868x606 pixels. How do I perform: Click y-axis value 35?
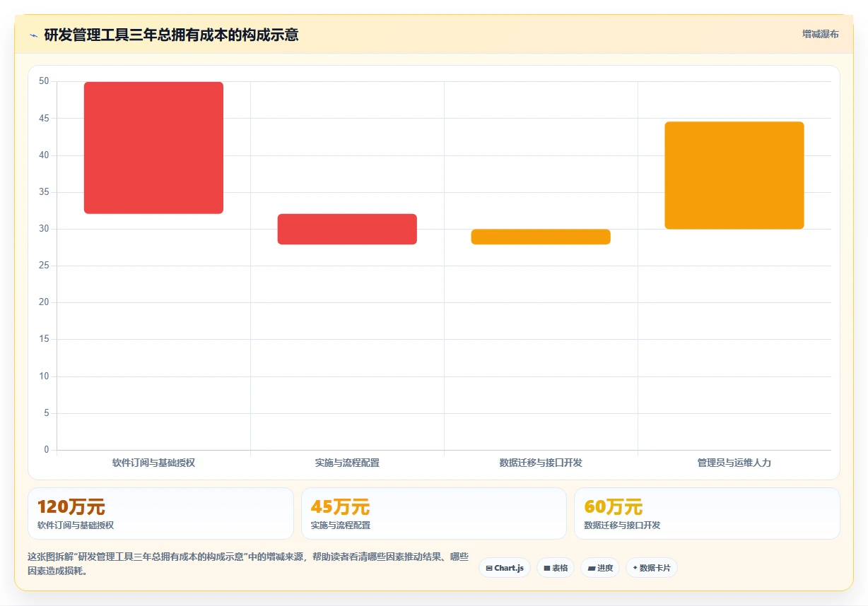[44, 192]
